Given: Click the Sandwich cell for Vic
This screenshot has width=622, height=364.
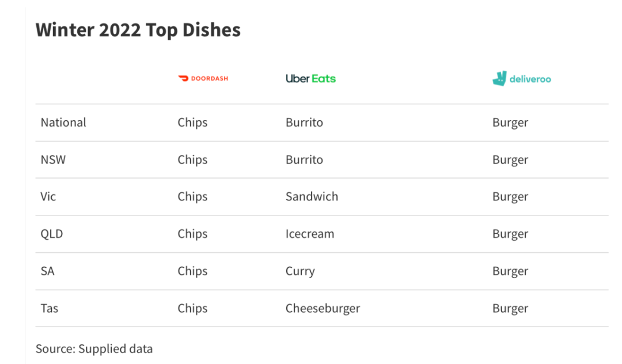Looking at the screenshot, I should [312, 196].
